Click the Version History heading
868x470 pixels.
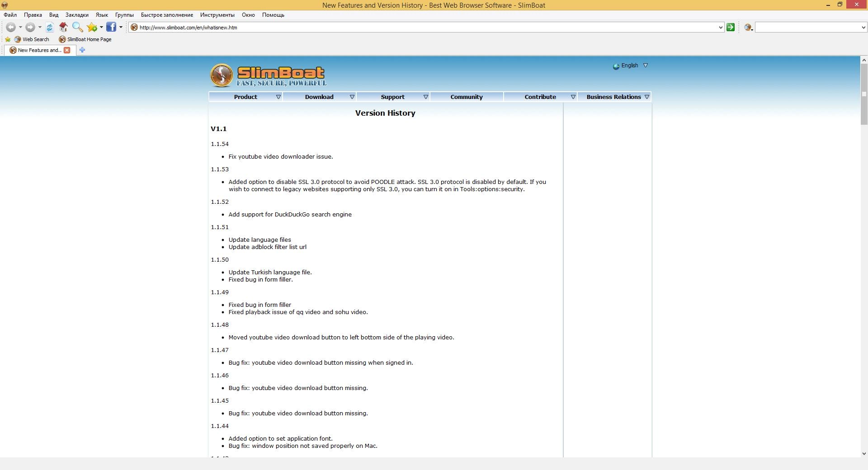coord(385,113)
